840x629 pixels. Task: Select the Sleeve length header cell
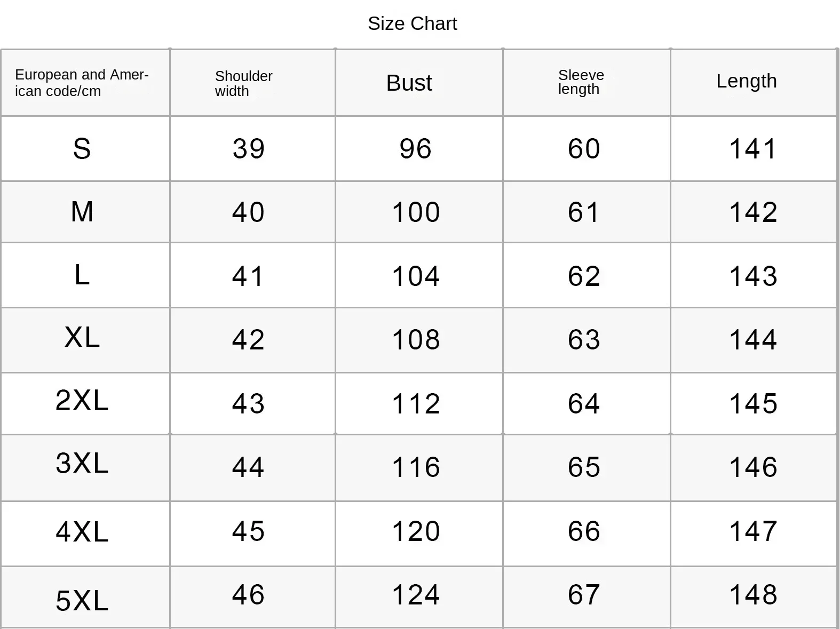[x=581, y=82]
